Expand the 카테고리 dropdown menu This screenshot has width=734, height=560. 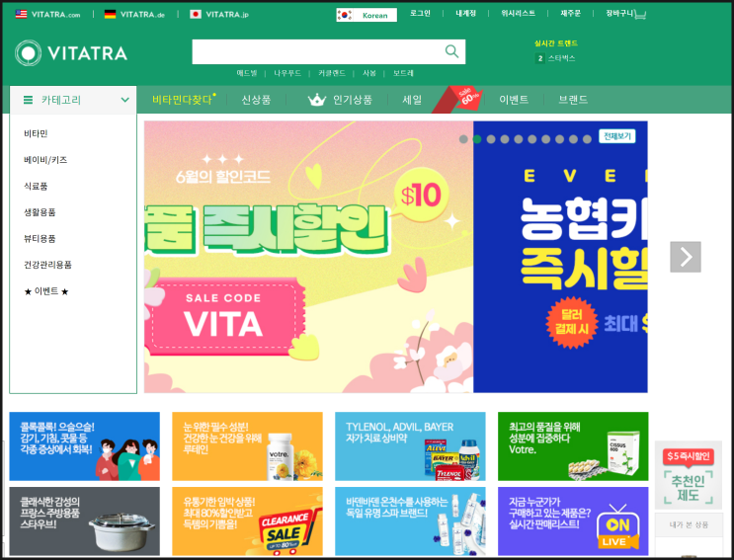click(x=73, y=100)
